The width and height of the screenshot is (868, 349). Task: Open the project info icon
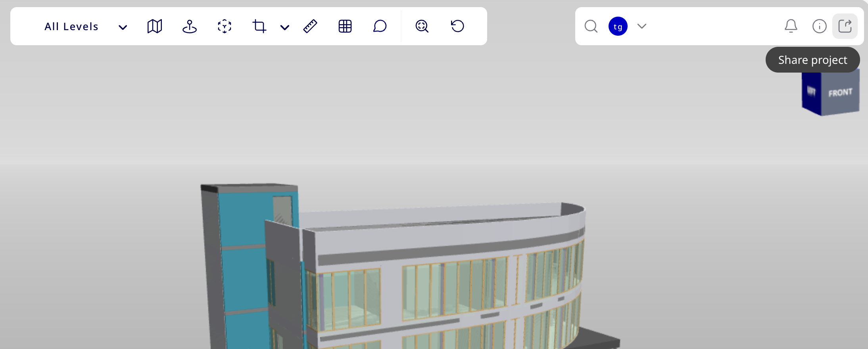tap(819, 27)
